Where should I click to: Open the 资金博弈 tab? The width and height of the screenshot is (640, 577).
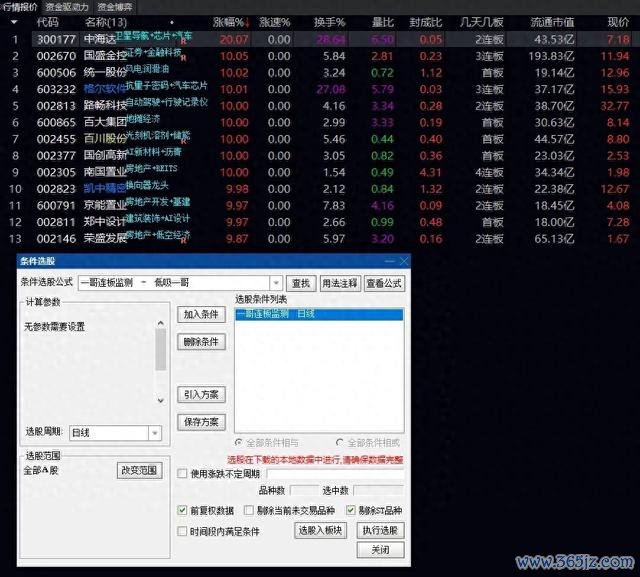coord(115,7)
